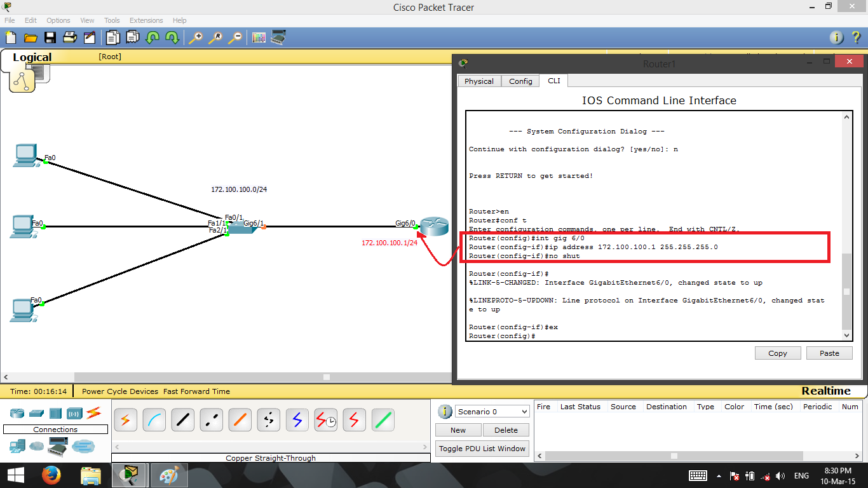Pick the Copper Cross-Over dashed cable
The image size is (868, 488).
point(211,420)
